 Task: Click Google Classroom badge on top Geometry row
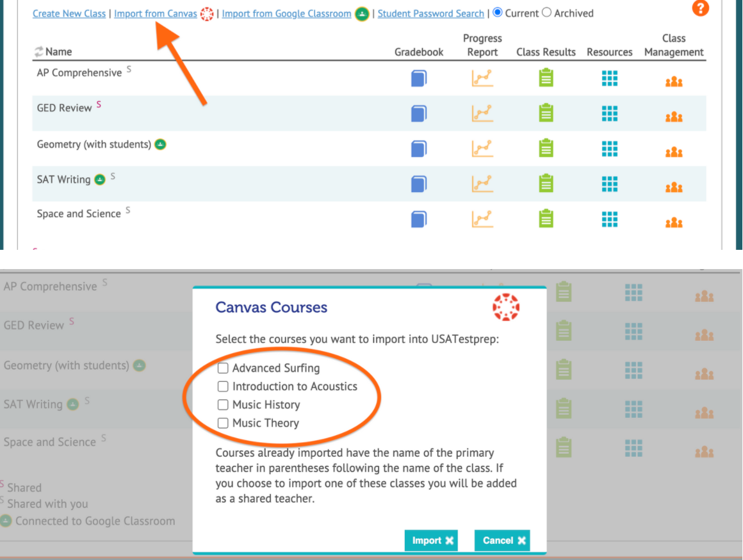click(x=161, y=144)
